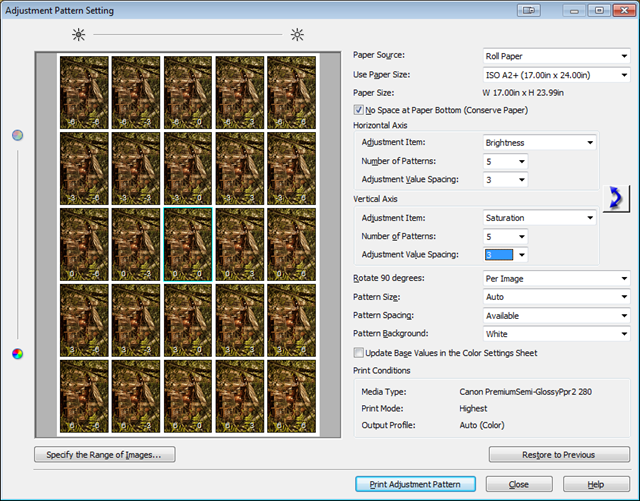
Task: Open horizontal Adjustment Item Brightness dropdown
Action: pos(539,143)
